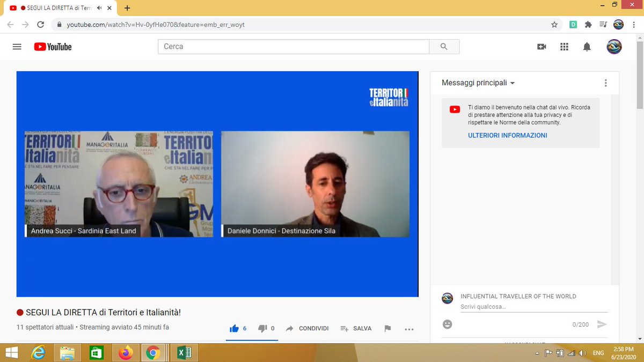Bookmark this page with the star

tap(554, 24)
